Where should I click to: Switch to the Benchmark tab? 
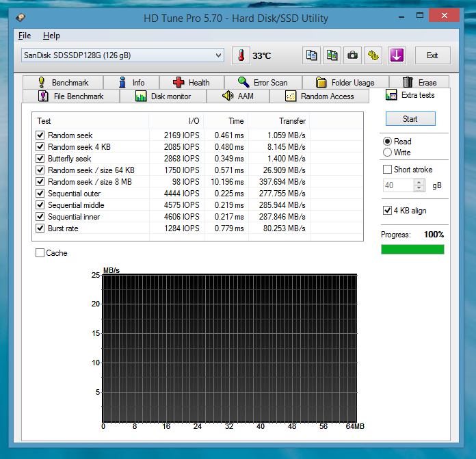pyautogui.click(x=63, y=82)
